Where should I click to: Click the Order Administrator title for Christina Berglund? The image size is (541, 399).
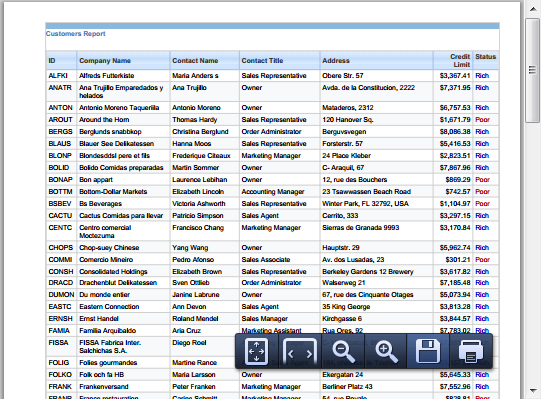(x=280, y=132)
